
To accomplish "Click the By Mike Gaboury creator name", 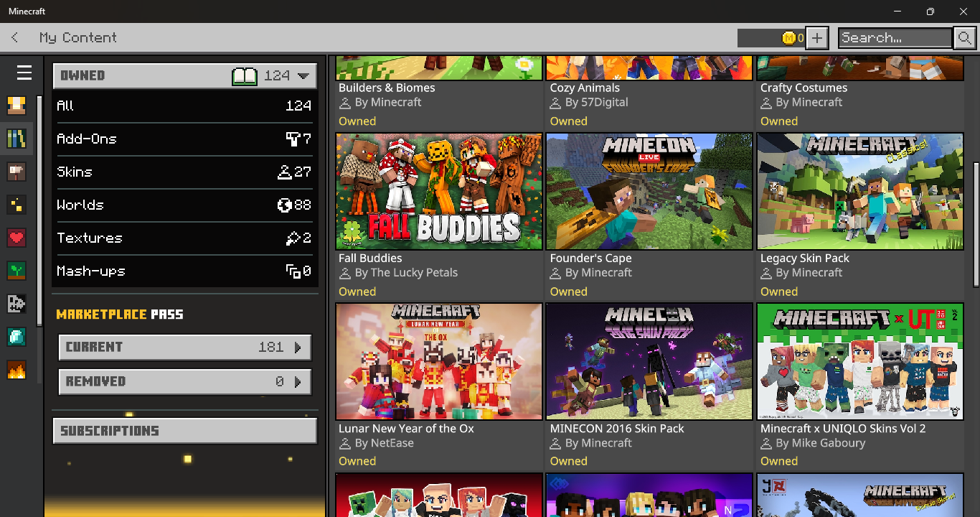I will coord(821,443).
